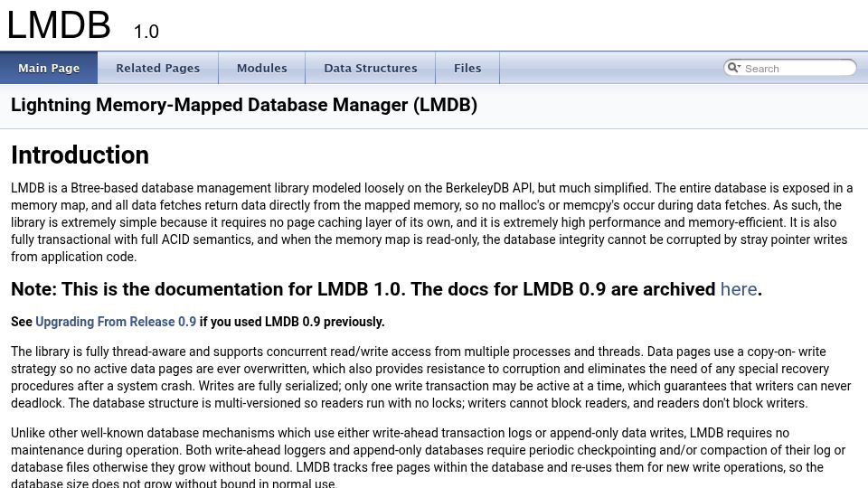The width and height of the screenshot is (868, 488).
Task: Click the search magnifier icon
Action: [733, 68]
